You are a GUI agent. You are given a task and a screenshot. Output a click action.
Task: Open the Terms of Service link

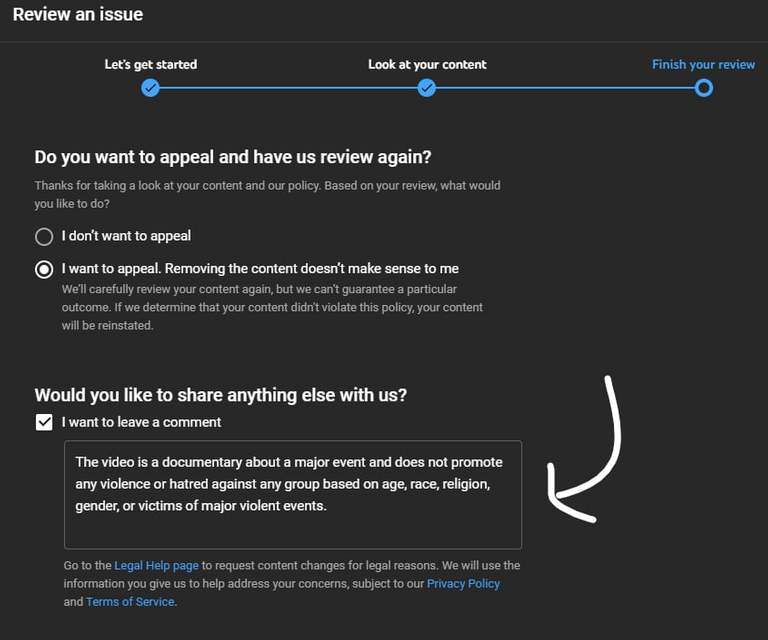point(130,602)
